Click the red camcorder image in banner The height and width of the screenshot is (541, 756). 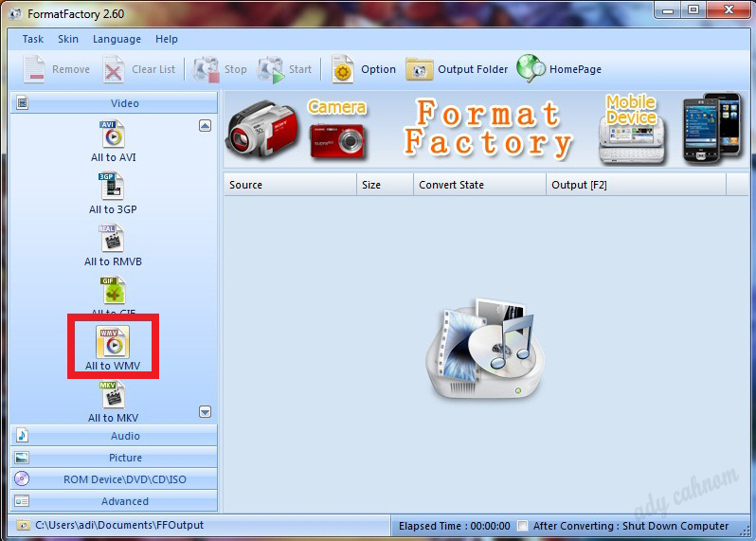click(261, 128)
